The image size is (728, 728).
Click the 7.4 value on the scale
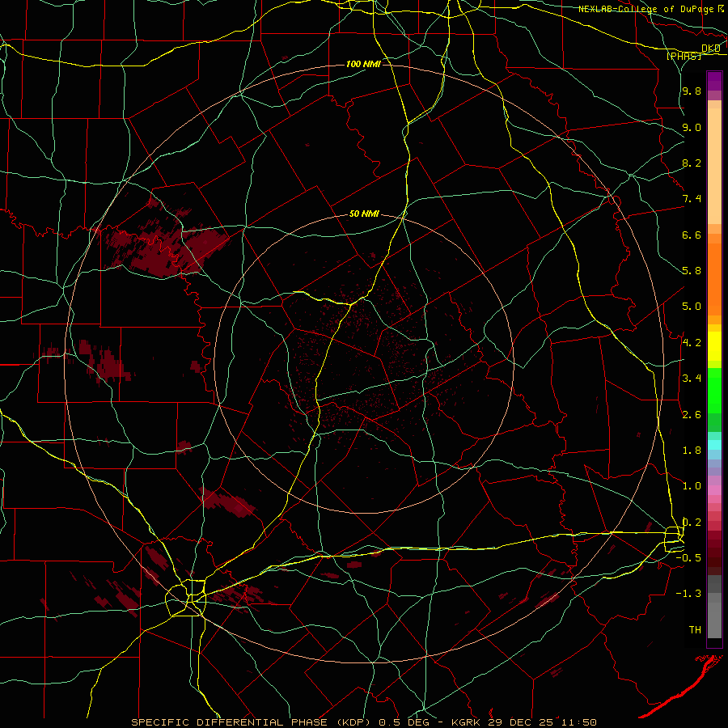(692, 199)
